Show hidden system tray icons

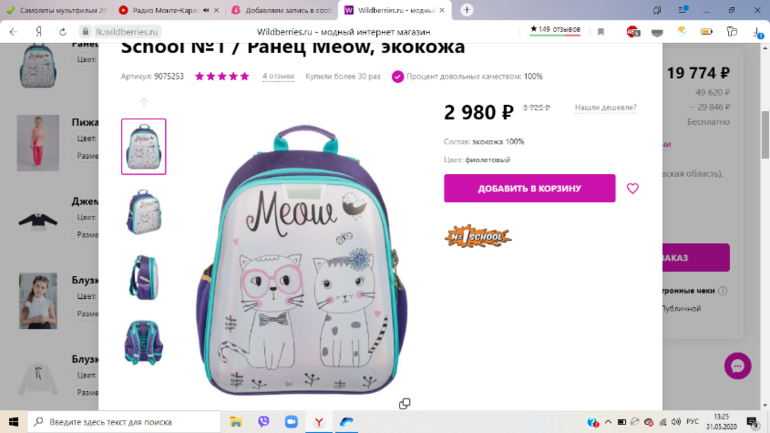tap(608, 422)
